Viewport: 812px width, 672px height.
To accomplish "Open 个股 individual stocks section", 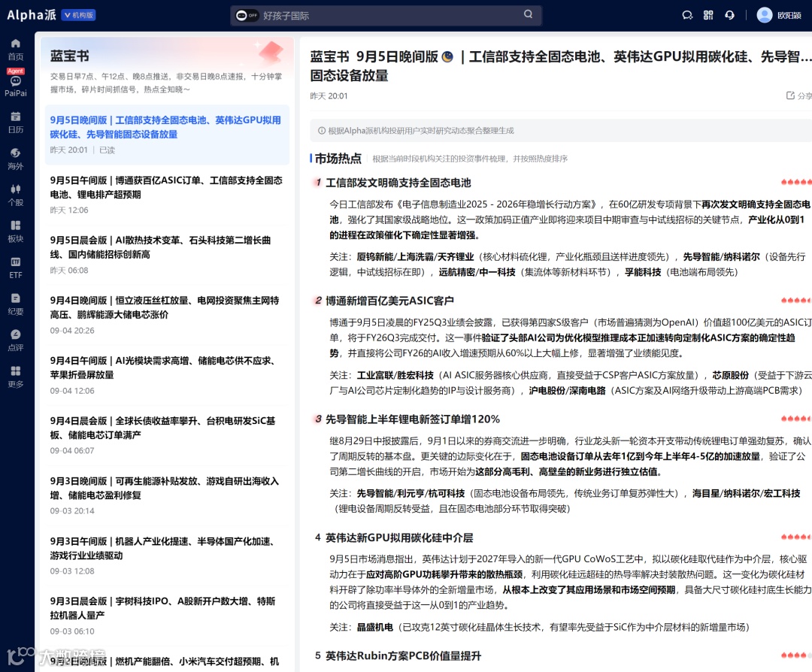I will click(16, 195).
